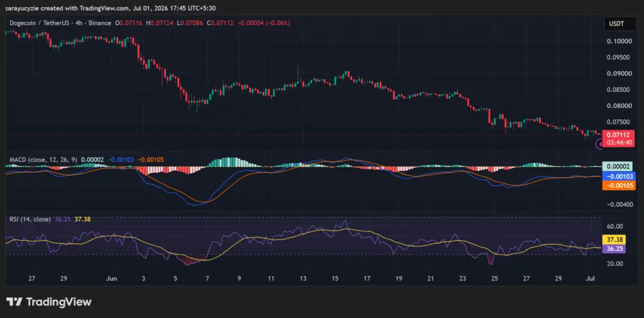Click the 15 date label on time axis
This screenshot has width=644, height=318.
point(335,278)
